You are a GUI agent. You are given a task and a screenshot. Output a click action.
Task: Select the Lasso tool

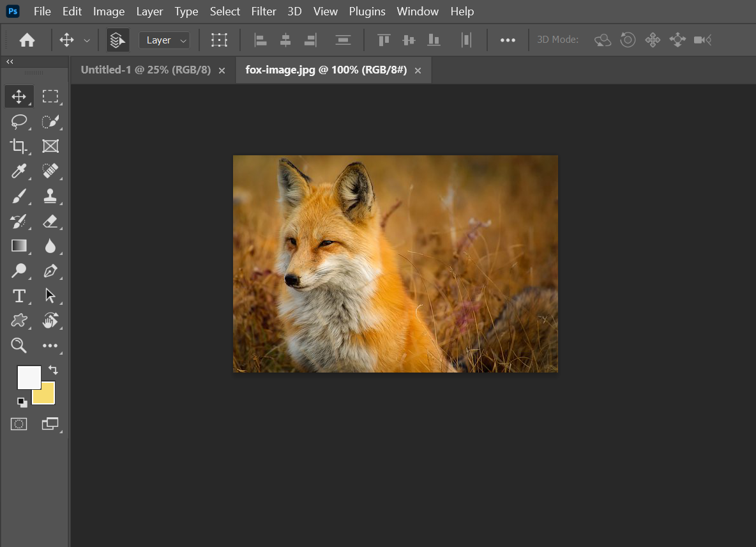tap(19, 121)
